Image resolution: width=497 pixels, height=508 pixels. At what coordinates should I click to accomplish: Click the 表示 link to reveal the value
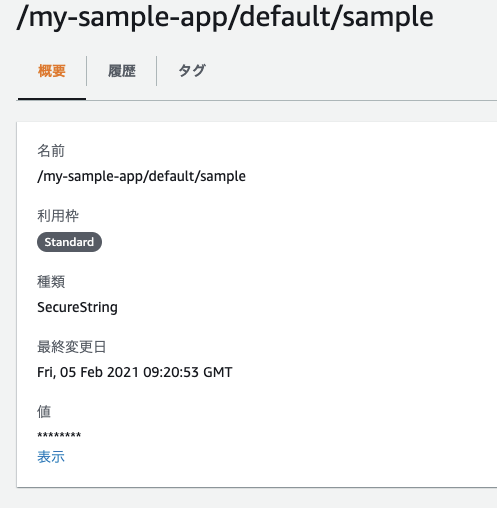(51, 457)
